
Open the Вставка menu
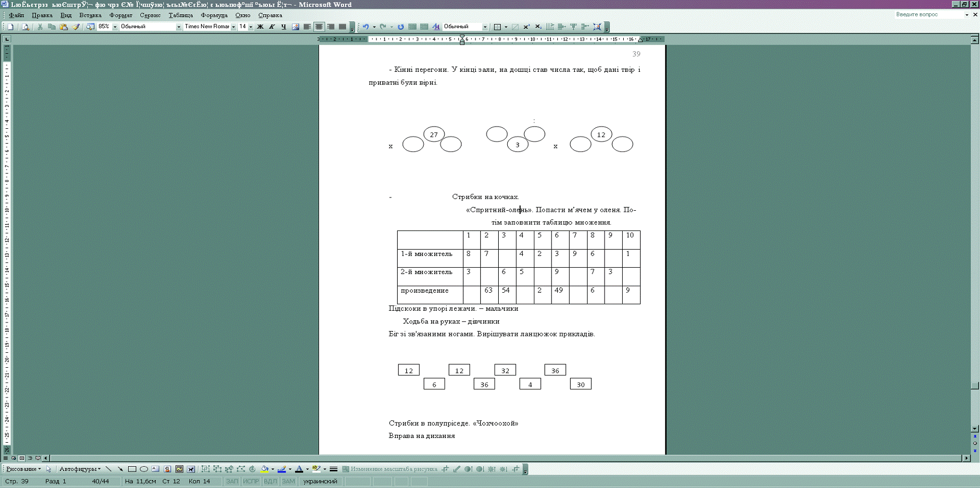pos(90,15)
